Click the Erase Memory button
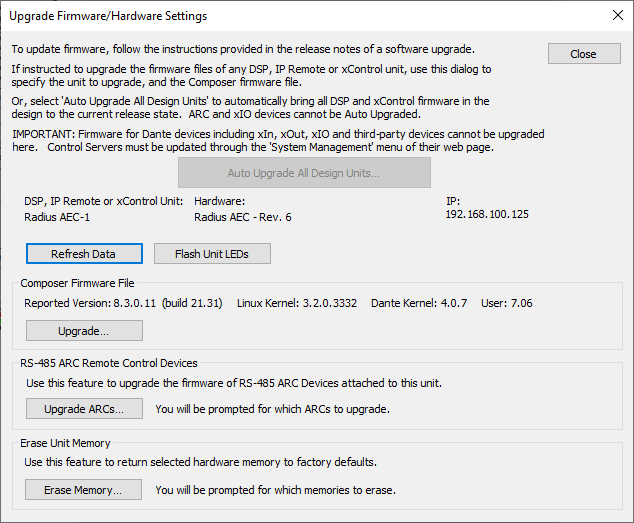Image resolution: width=634 pixels, height=523 pixels. click(83, 490)
